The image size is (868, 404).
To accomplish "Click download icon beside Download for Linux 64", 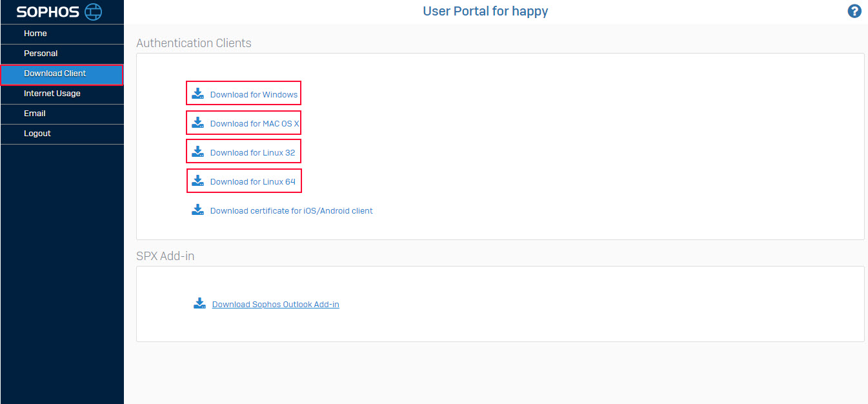I will (197, 181).
